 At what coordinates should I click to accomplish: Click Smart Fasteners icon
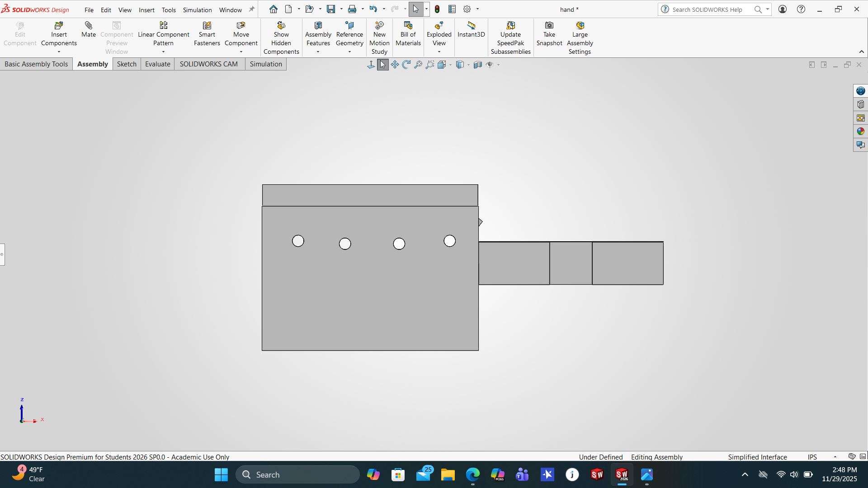click(207, 26)
